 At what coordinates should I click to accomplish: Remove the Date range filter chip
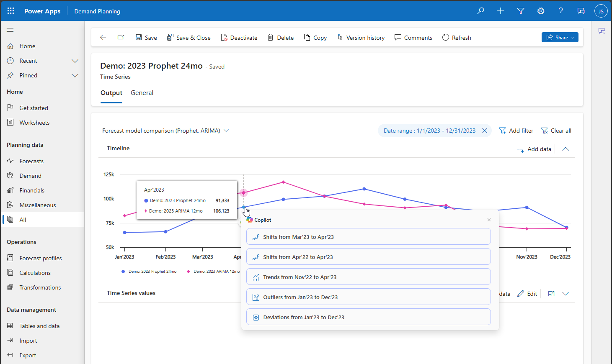[x=485, y=131]
